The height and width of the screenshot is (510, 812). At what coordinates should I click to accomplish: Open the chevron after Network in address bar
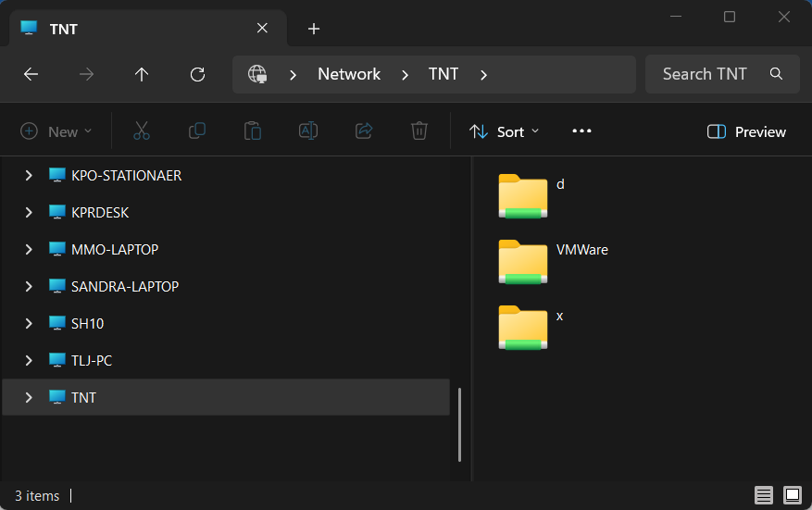pos(405,75)
